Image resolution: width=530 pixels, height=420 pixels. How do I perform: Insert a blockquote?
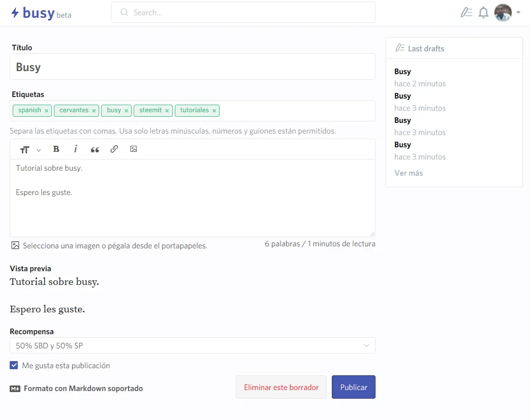95,150
